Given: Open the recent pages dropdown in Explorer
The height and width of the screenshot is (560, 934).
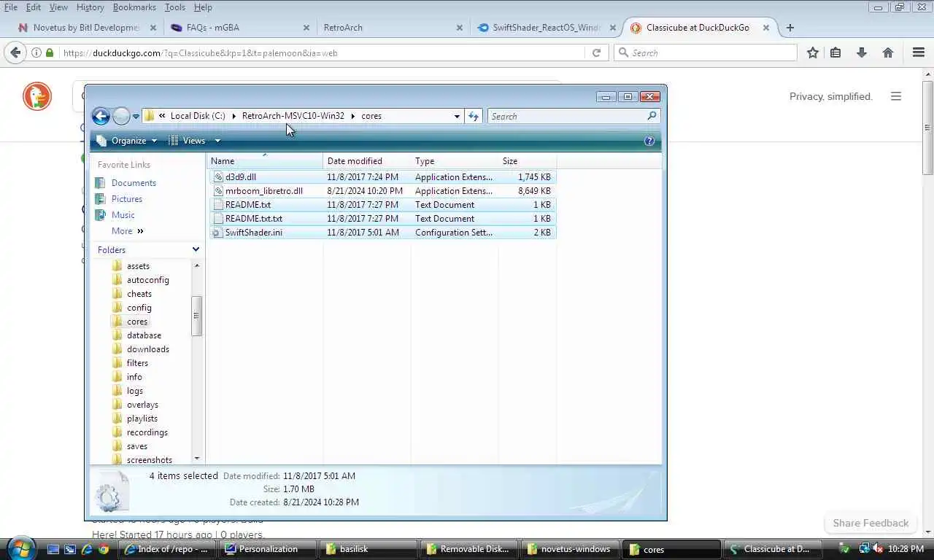Looking at the screenshot, I should click(136, 117).
